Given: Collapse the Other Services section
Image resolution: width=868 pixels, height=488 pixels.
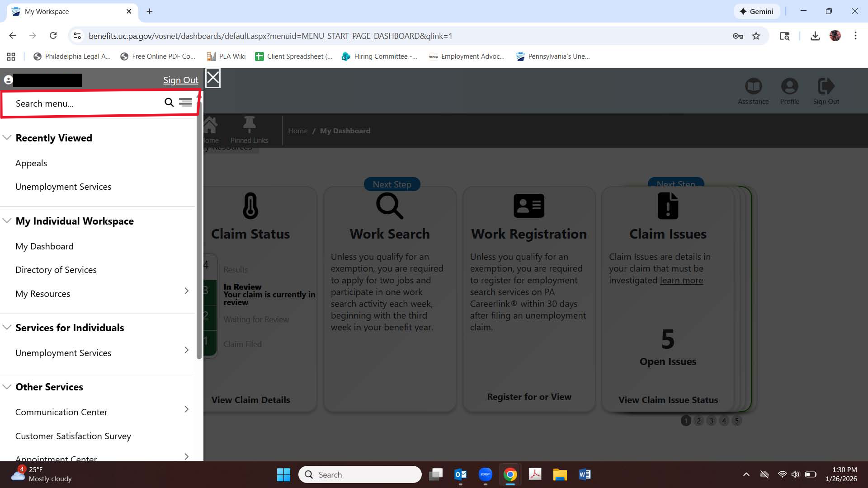Looking at the screenshot, I should coord(7,387).
